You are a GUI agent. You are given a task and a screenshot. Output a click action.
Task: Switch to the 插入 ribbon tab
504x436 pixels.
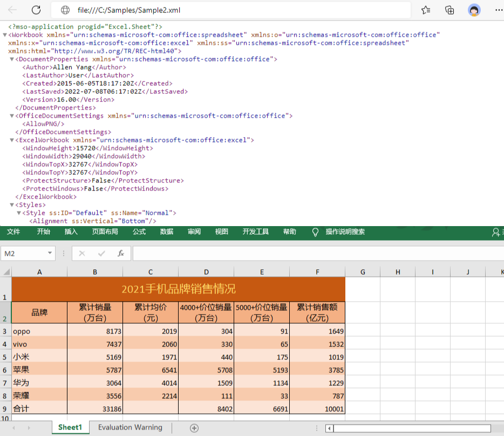[x=71, y=232]
